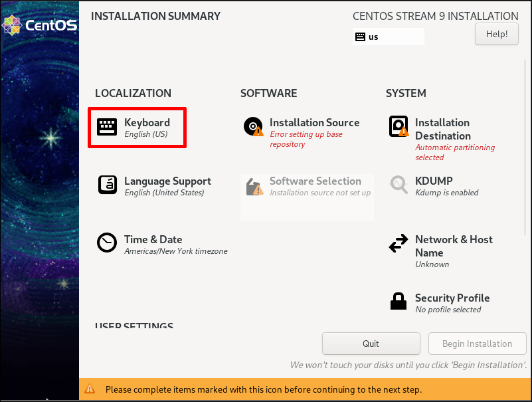
Task: Click the 'Please complete items marked' warning message
Action: [264, 389]
